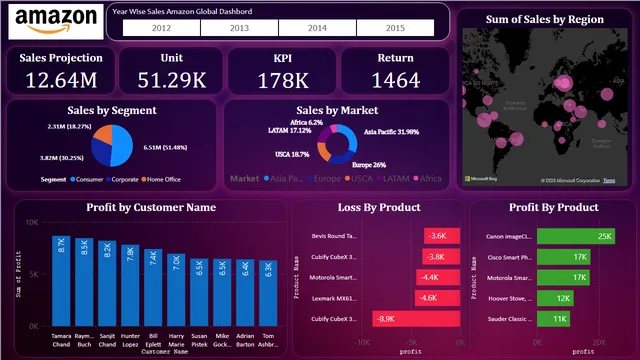Screen dimensions: 640x360
Task: Select the Home Office pie slice
Action: (104, 133)
